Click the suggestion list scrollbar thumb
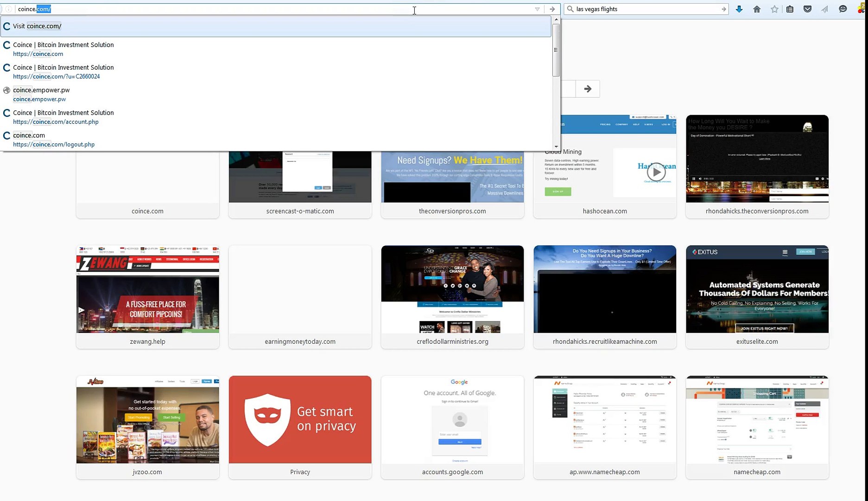868x501 pixels. (x=556, y=50)
